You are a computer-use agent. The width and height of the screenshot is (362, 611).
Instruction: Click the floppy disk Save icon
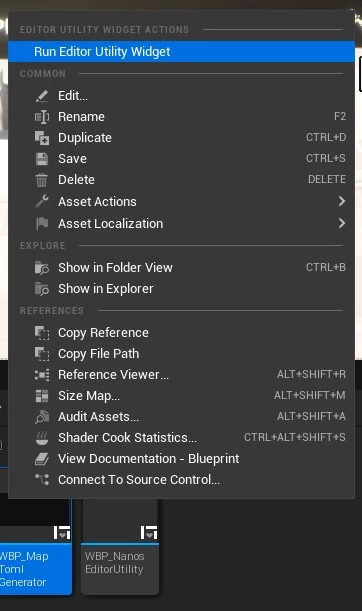point(42,159)
